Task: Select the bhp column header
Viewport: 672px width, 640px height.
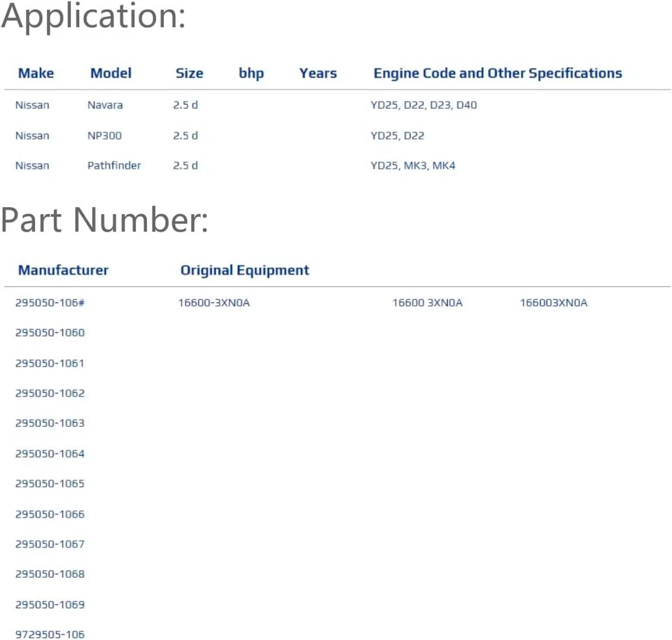Action: pos(251,73)
